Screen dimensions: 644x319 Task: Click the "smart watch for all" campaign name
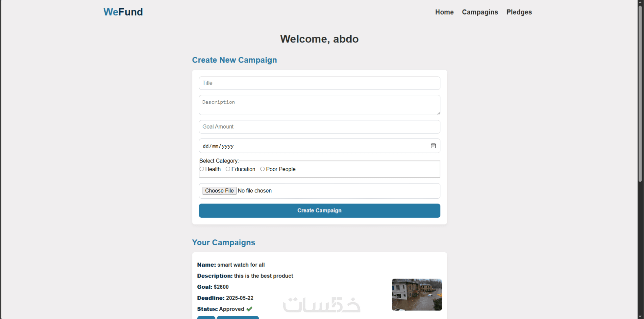(241, 265)
